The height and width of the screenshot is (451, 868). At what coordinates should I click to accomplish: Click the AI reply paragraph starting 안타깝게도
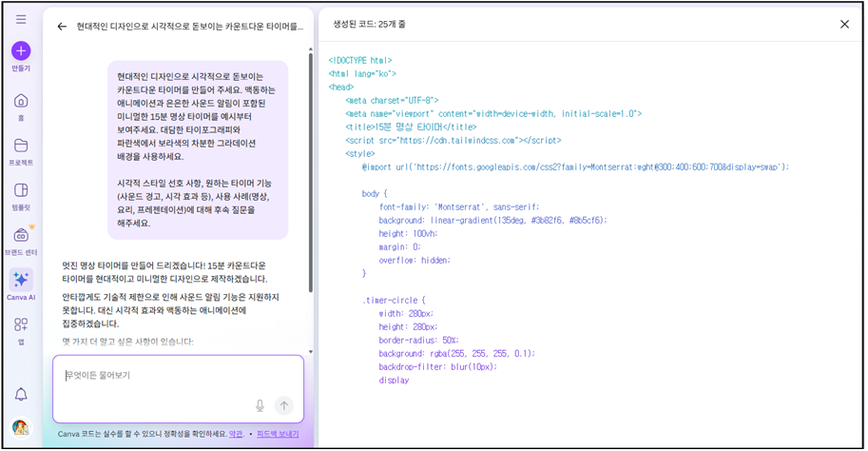(x=170, y=310)
